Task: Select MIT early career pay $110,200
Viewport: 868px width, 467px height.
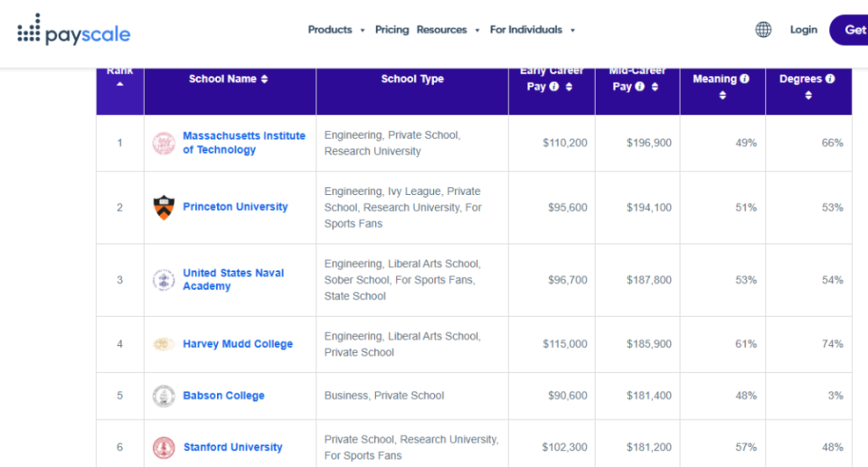Action: [x=564, y=143]
